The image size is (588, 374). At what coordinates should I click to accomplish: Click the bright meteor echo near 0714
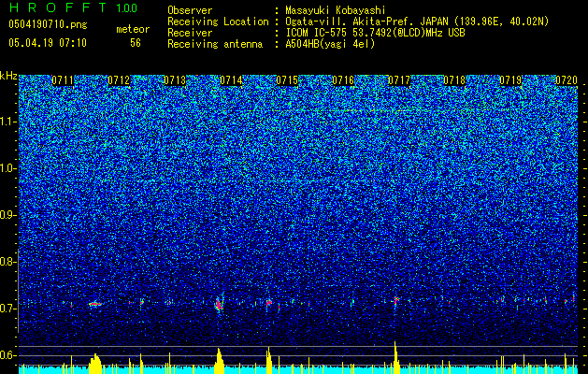(x=219, y=304)
